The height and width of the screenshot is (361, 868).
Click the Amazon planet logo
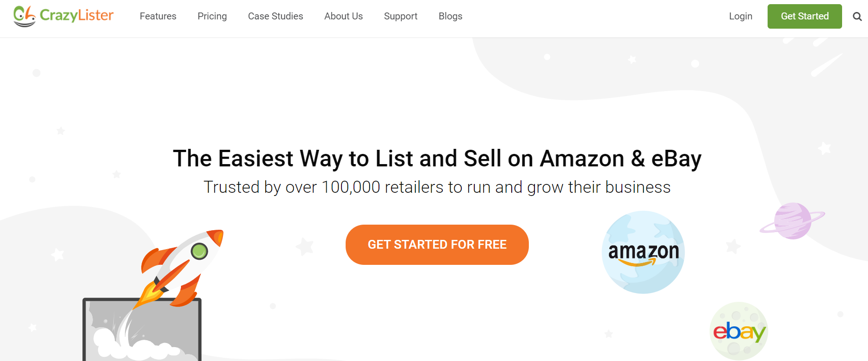click(x=643, y=252)
